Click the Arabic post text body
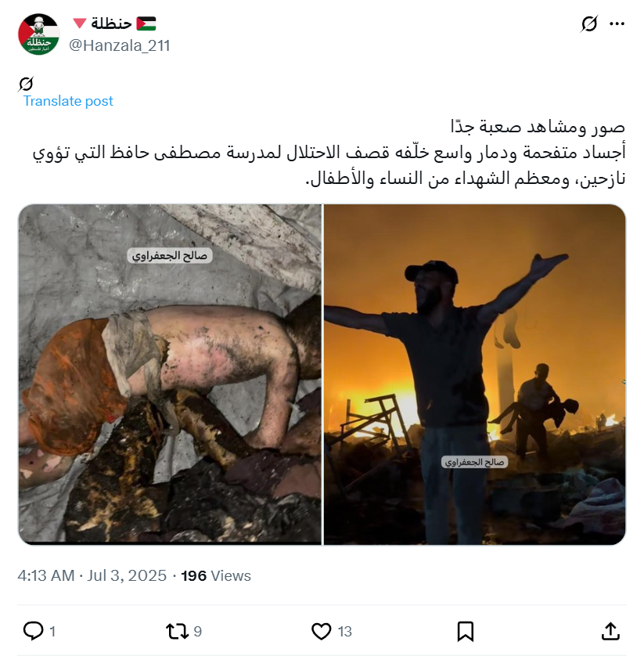Viewport: 644px width, 656px height. point(329,153)
